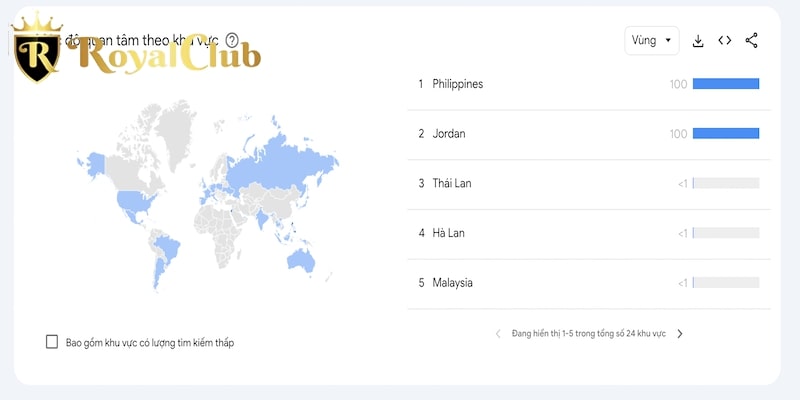Screen dimensions: 800x400
Task: Go to previous page of regions
Action: 498,334
